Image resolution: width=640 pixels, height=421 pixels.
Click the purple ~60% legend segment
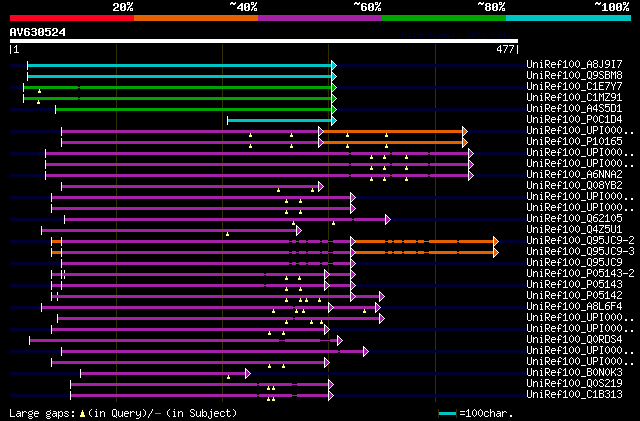(x=320, y=18)
